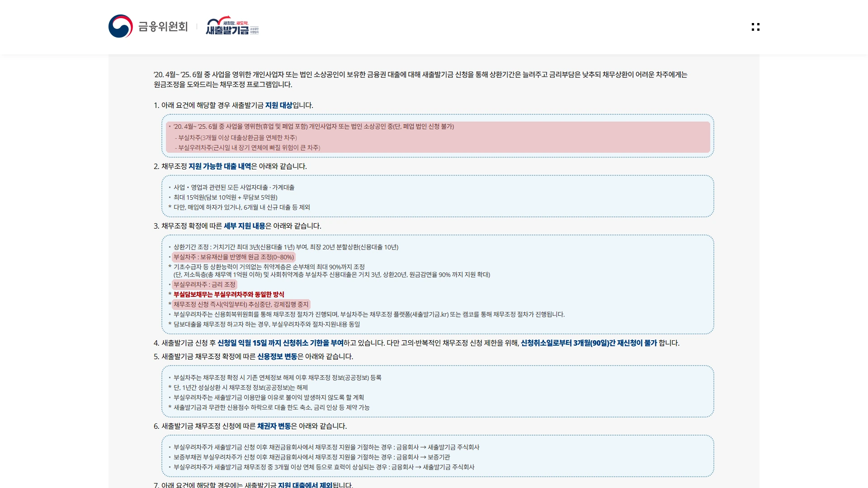Click intro paragraph beginning ''20. 4월~ '25. 6월 중 사업을 영위한'

point(420,80)
